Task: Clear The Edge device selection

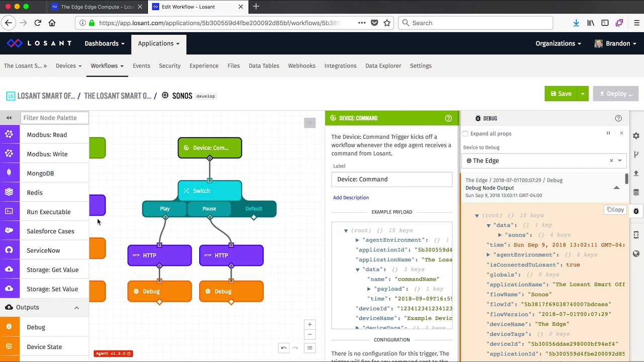Action: pyautogui.click(x=611, y=160)
